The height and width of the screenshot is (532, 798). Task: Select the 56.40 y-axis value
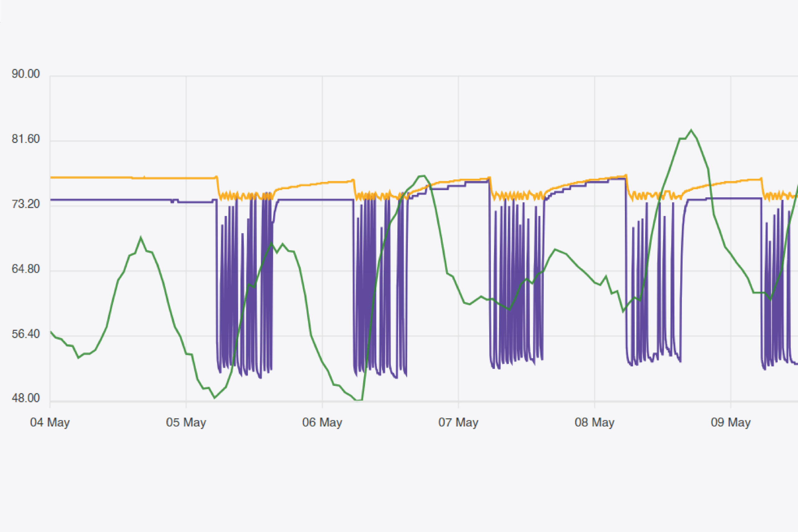point(26,334)
